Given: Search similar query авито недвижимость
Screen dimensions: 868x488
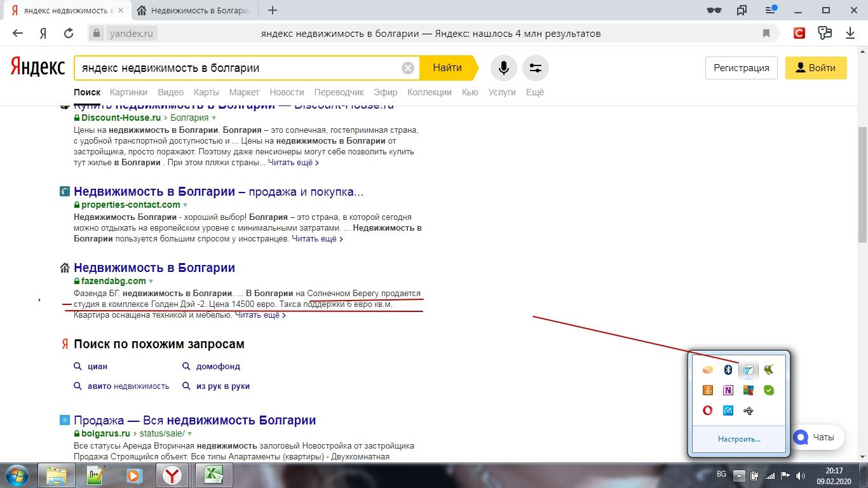Looking at the screenshot, I should [x=128, y=386].
